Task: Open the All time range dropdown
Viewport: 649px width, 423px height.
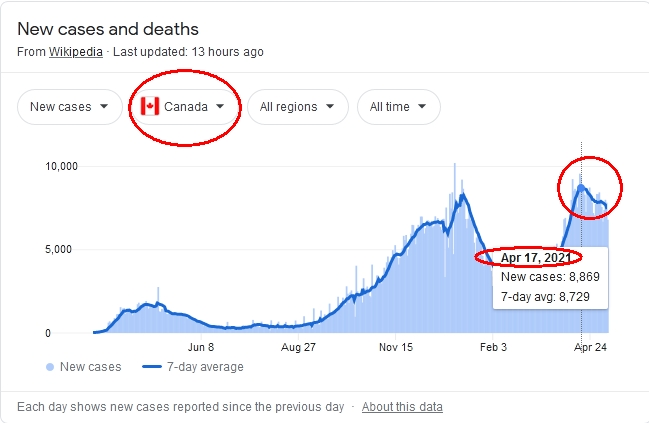Action: [399, 107]
